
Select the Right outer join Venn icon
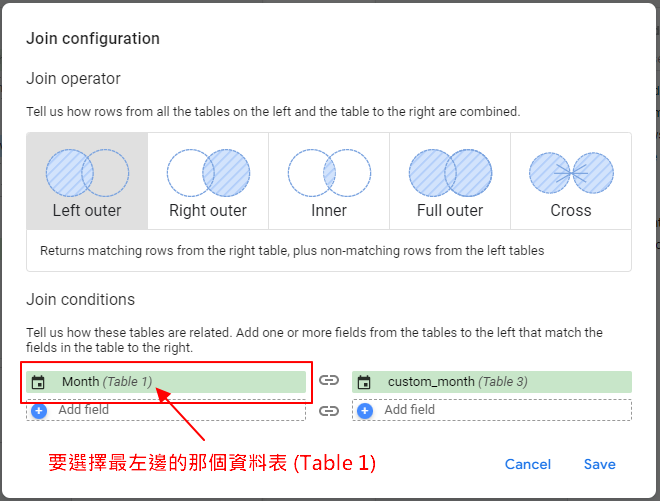[208, 172]
